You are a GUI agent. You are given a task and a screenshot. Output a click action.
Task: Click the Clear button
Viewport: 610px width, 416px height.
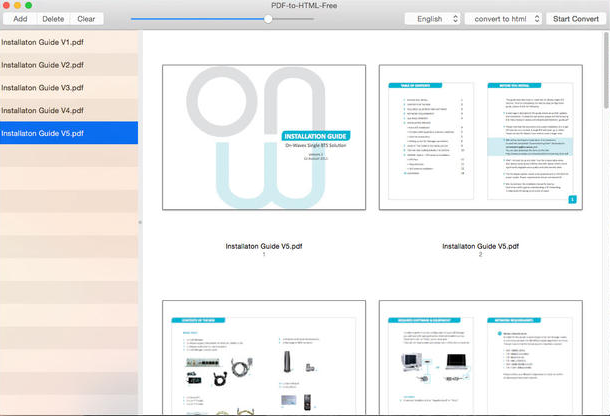pos(86,19)
